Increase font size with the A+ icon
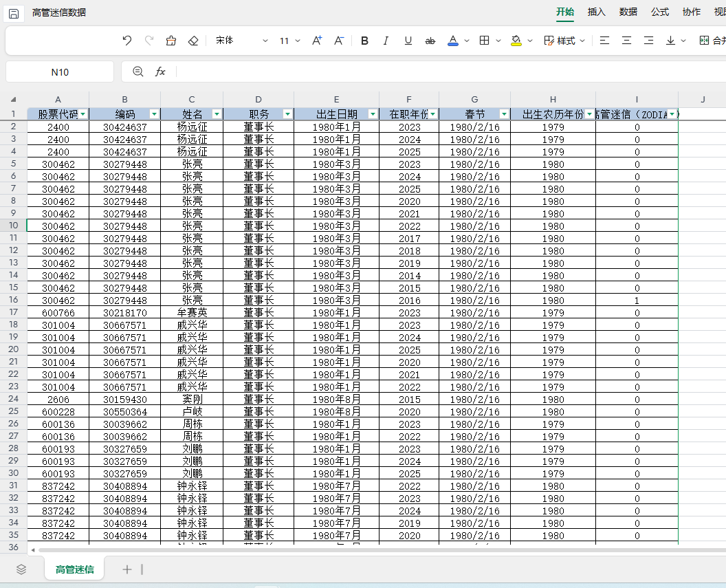The height and width of the screenshot is (588, 726). (317, 41)
